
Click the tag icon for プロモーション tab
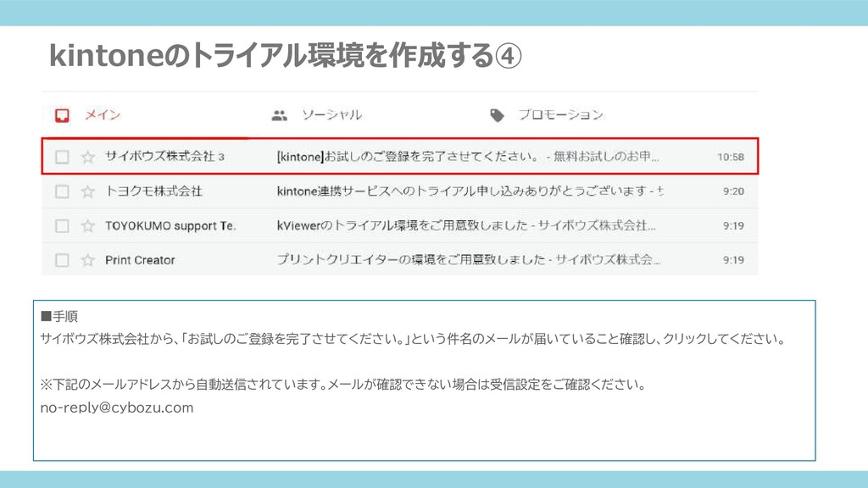(x=497, y=115)
